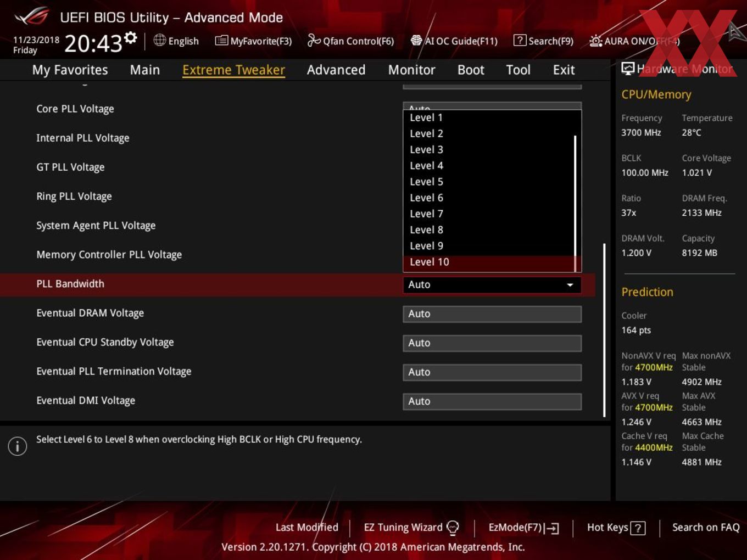The height and width of the screenshot is (560, 747).
Task: Choose Level 7 in dropdown list
Action: pos(488,214)
